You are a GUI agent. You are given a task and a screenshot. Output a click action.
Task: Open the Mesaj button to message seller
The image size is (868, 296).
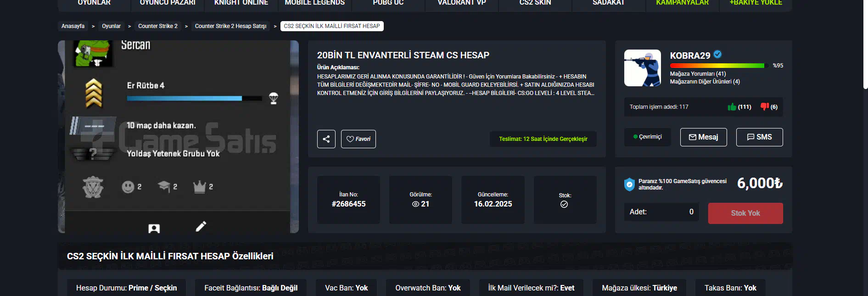[x=704, y=137]
